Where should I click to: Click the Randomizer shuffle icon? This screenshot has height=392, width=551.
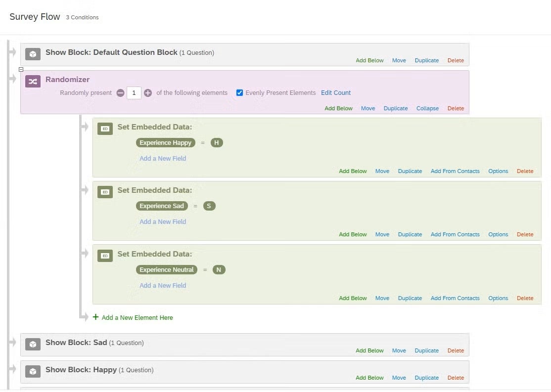33,82
